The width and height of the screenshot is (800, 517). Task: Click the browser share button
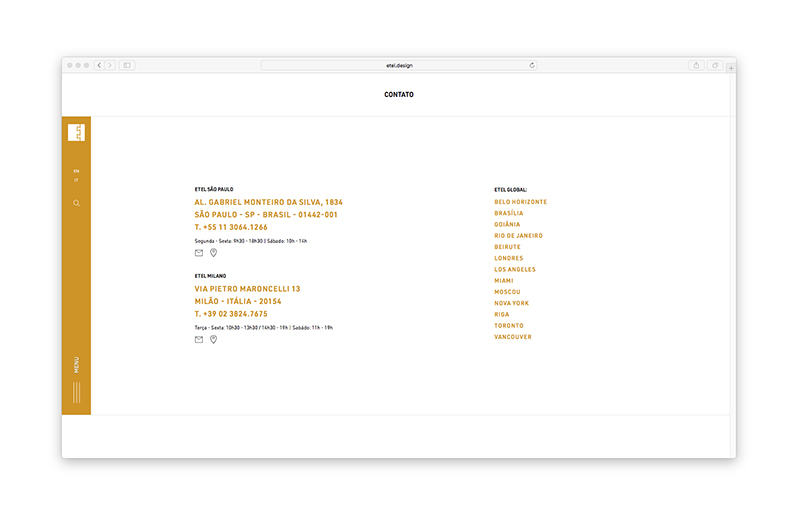click(x=696, y=65)
